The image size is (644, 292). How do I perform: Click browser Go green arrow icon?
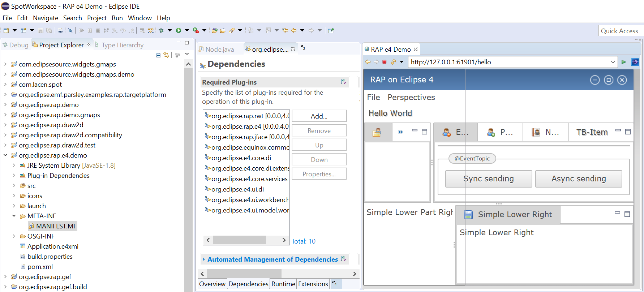623,62
